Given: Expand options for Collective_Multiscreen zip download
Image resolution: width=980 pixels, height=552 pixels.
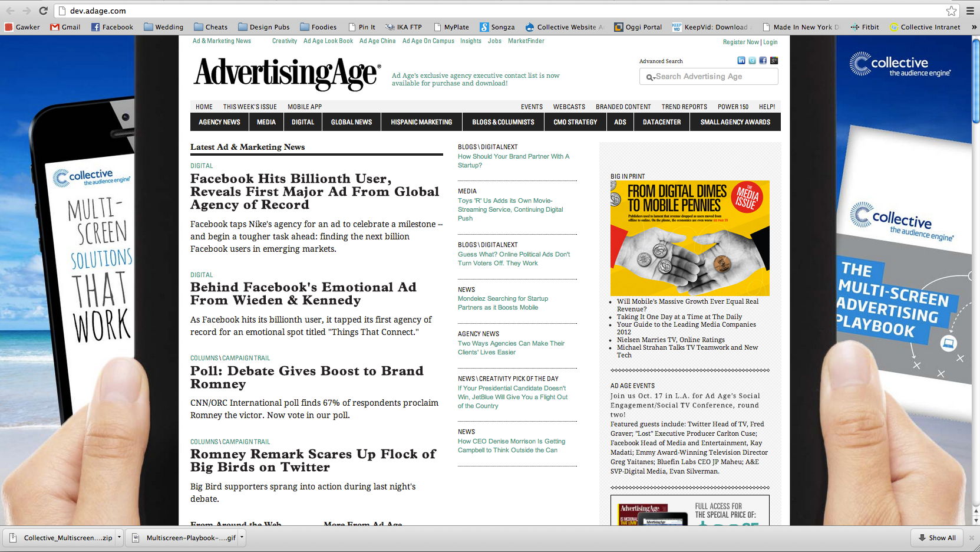Looking at the screenshot, I should click(119, 538).
